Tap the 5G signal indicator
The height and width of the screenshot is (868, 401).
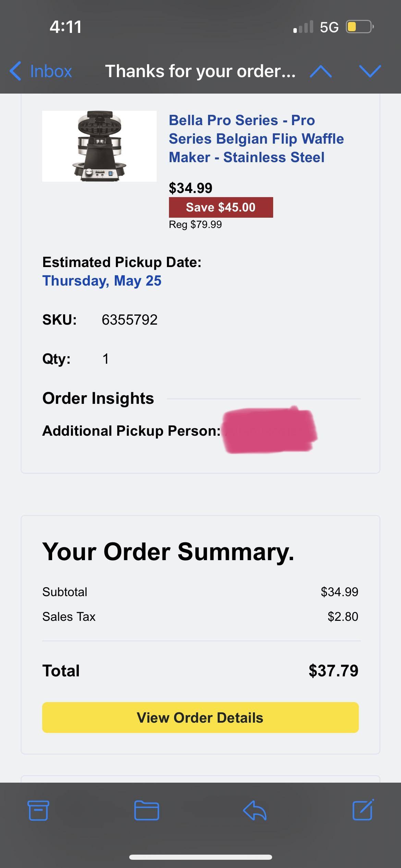pos(329,27)
